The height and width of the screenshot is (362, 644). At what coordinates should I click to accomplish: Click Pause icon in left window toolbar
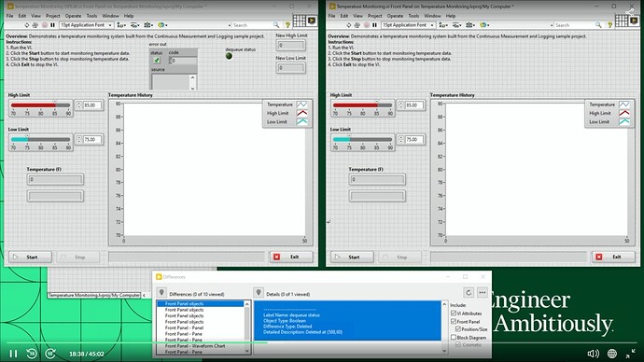point(52,25)
